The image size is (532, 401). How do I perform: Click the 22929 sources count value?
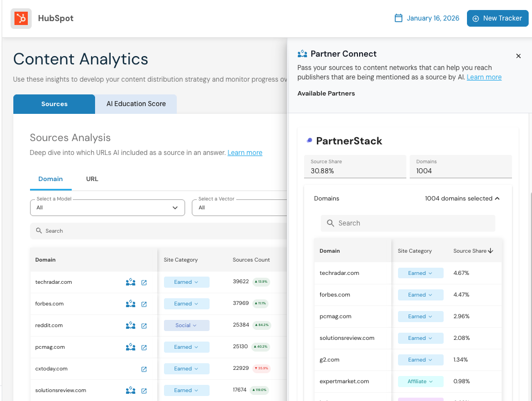click(x=241, y=368)
